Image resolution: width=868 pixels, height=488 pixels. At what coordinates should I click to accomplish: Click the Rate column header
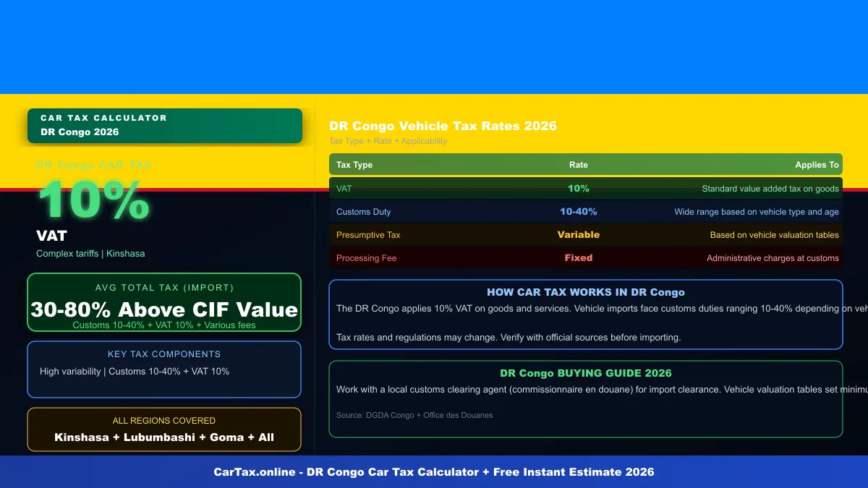(578, 164)
